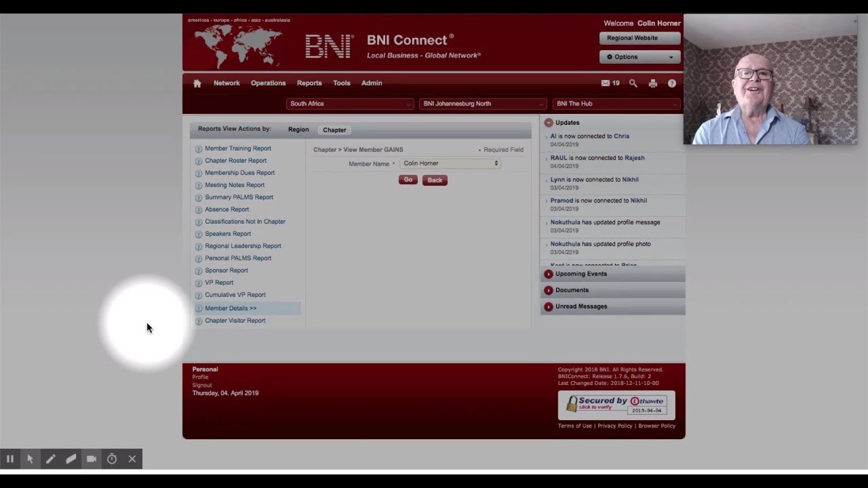Select the highlighter tool in recorder toolbar

click(x=71, y=459)
